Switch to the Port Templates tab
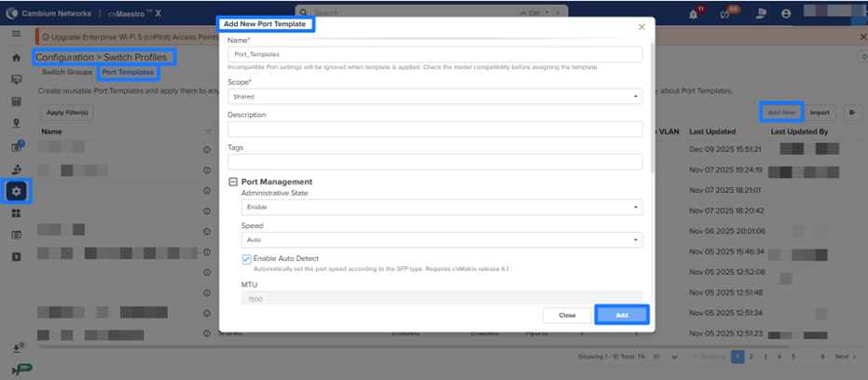 (x=128, y=72)
